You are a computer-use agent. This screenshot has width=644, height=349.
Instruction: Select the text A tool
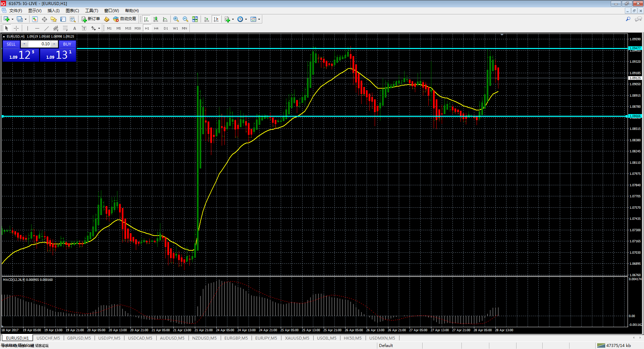(74, 28)
